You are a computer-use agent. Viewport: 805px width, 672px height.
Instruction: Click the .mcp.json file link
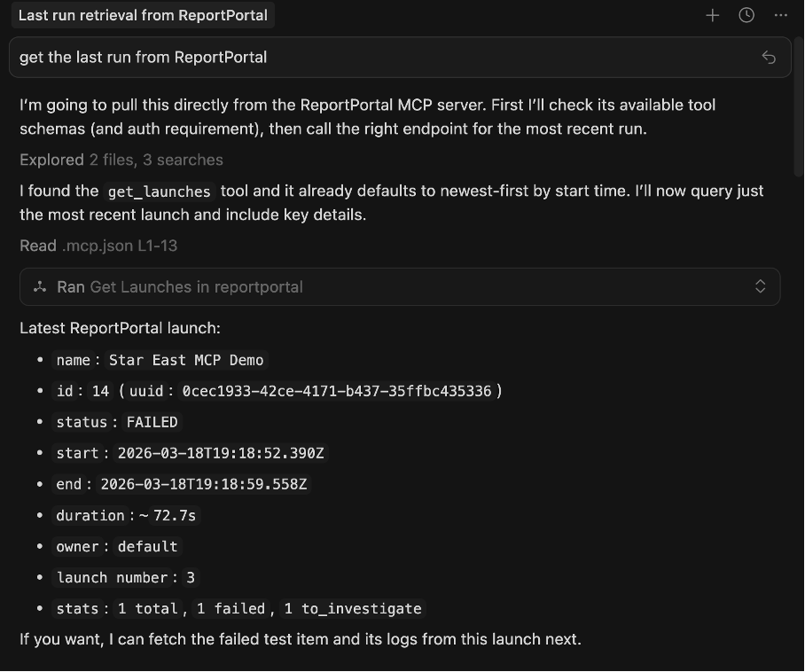coord(98,246)
